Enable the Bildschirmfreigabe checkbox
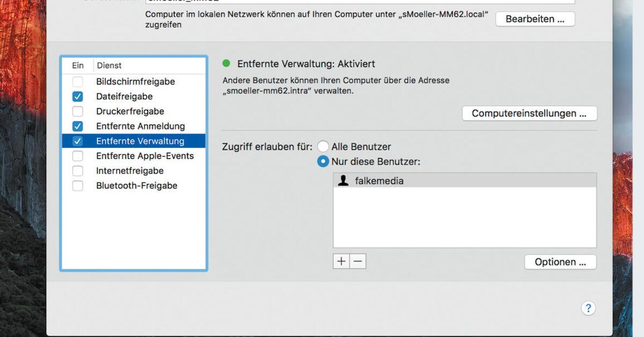The height and width of the screenshot is (337, 644). 77,81
